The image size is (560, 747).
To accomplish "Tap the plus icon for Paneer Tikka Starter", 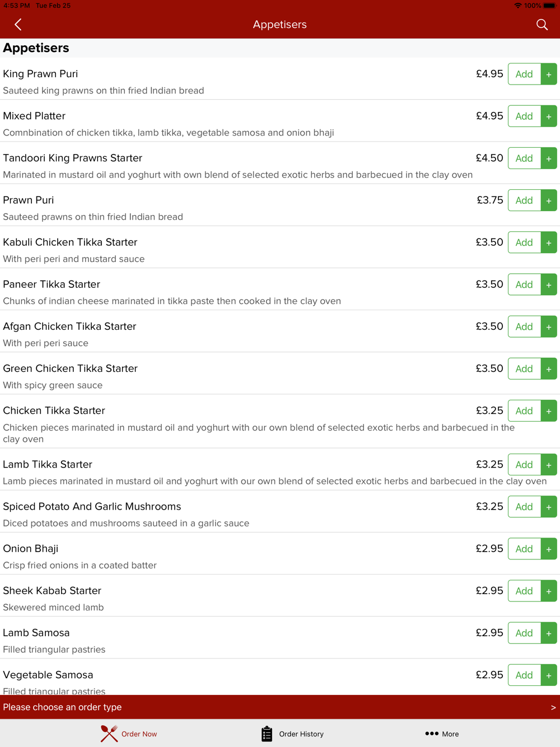I will [549, 284].
